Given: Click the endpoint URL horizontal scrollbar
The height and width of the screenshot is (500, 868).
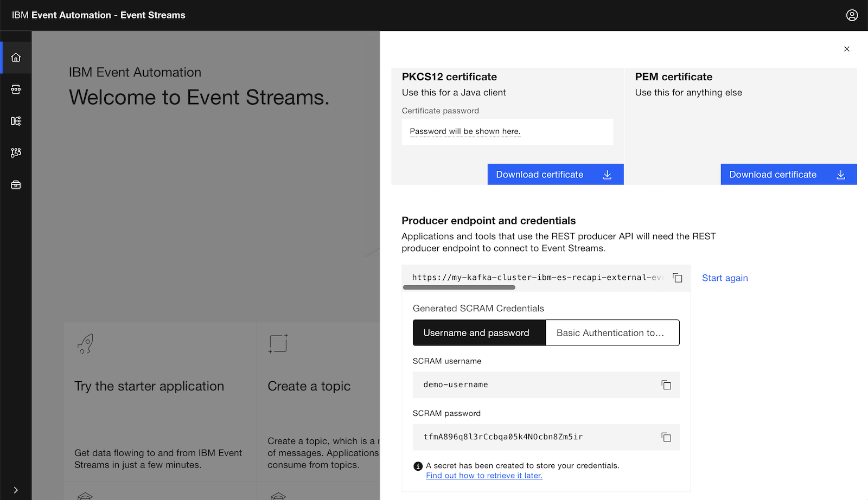Looking at the screenshot, I should pyautogui.click(x=459, y=287).
